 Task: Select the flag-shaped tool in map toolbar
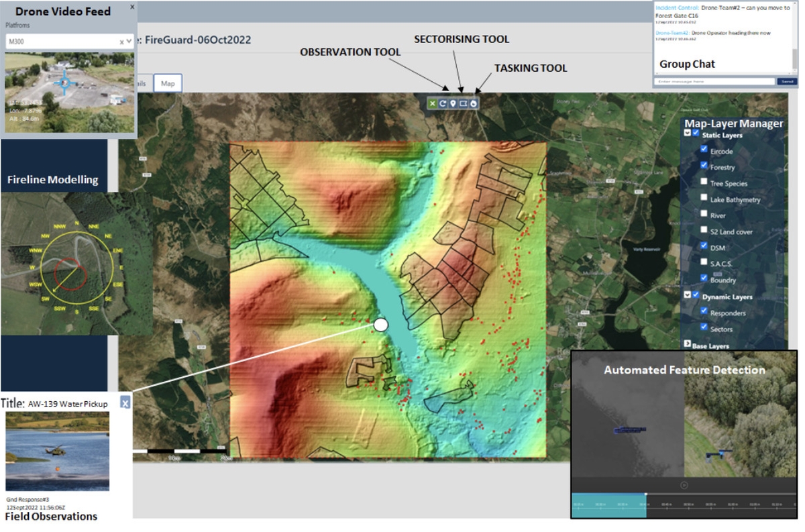click(x=464, y=103)
